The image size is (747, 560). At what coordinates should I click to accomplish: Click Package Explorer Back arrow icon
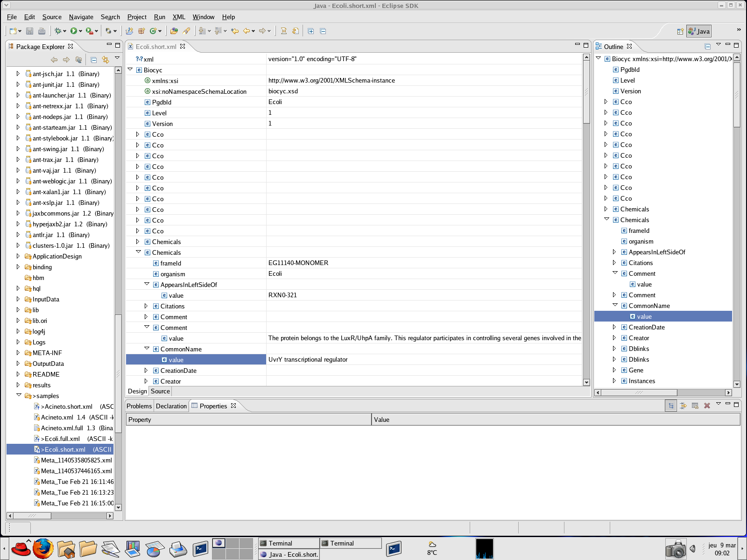(x=54, y=59)
